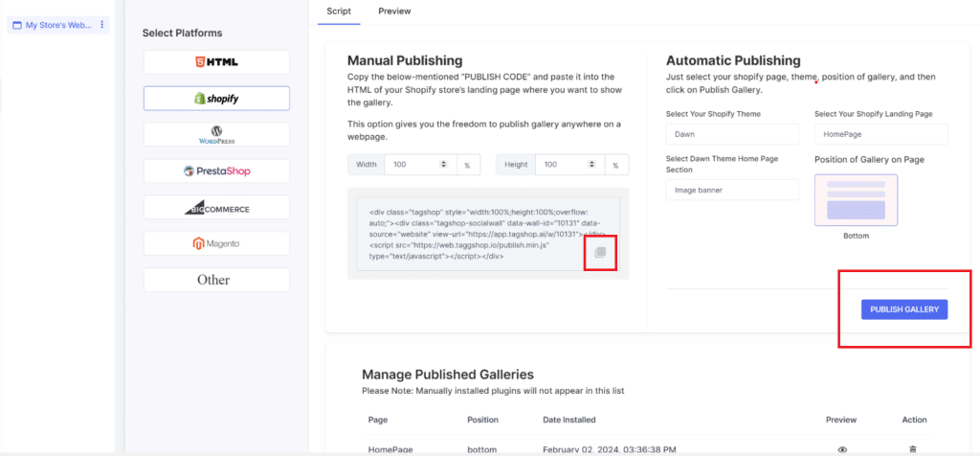This screenshot has width=980, height=456.
Task: Open the Script tab
Action: pos(339,11)
